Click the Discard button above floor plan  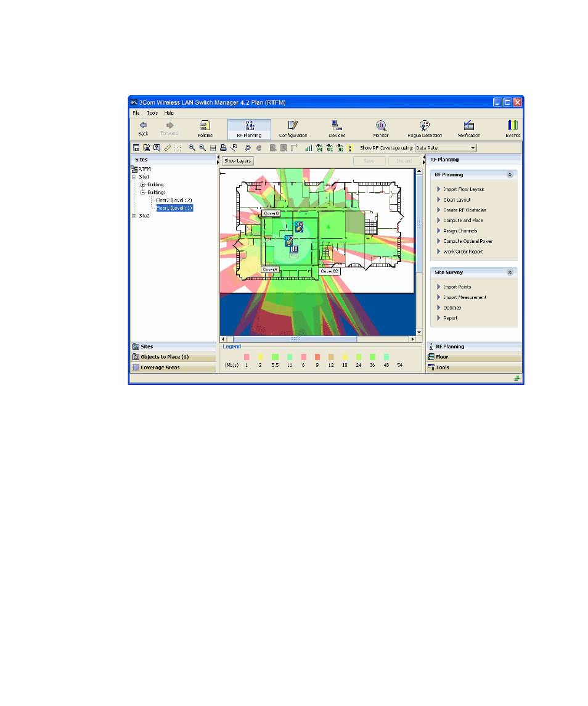(x=404, y=161)
